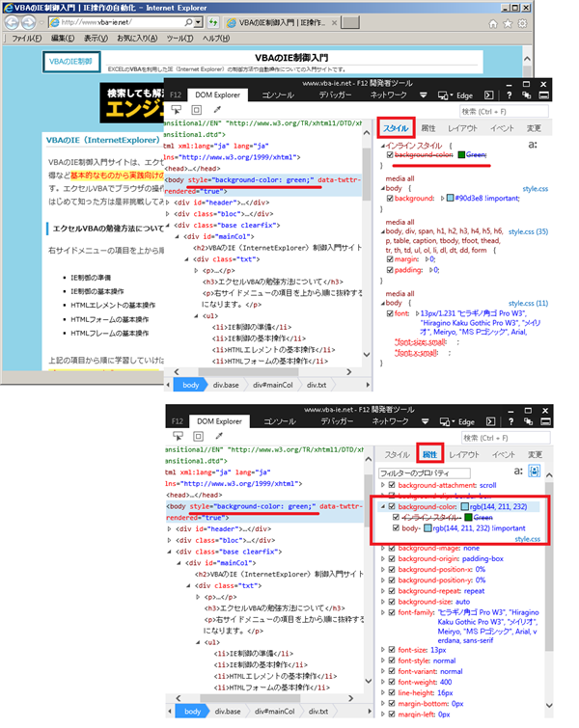Click the 検索 (Ctrl + F) search box in upper tools
Viewport: 579px width, 728px height.
[x=504, y=112]
